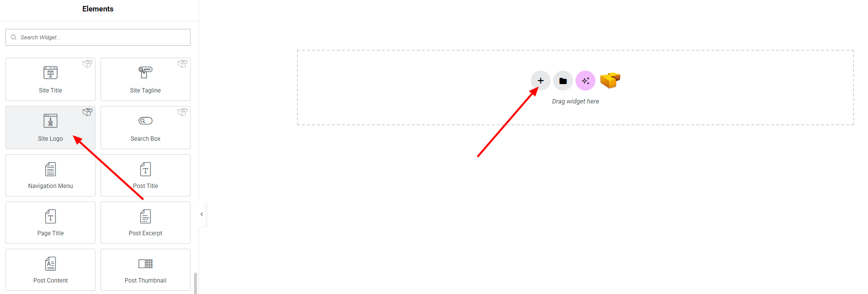Click the Elements panel heading
Image resolution: width=868 pixels, height=294 pixels.
pyautogui.click(x=98, y=9)
